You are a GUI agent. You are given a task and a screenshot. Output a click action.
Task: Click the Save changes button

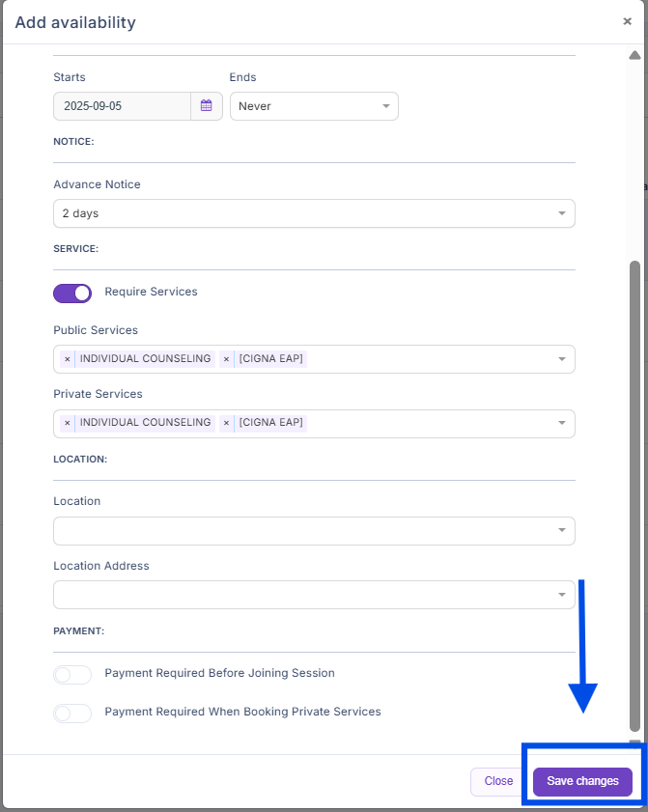tap(582, 781)
